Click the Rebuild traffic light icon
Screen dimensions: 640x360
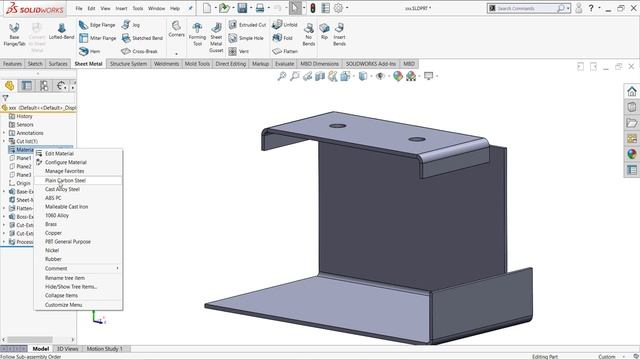313,8
